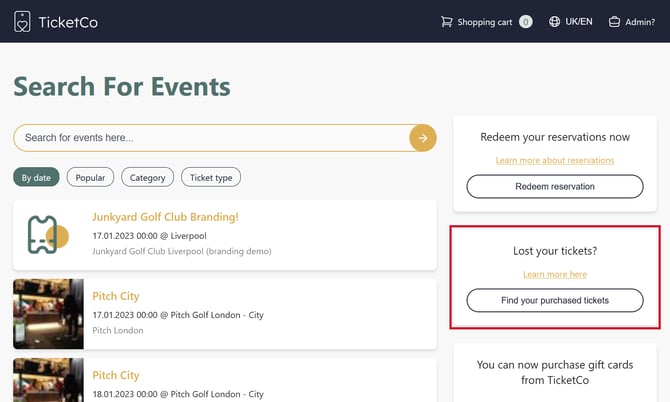The image size is (670, 402).
Task: Click the Redeem reservation button
Action: (555, 187)
